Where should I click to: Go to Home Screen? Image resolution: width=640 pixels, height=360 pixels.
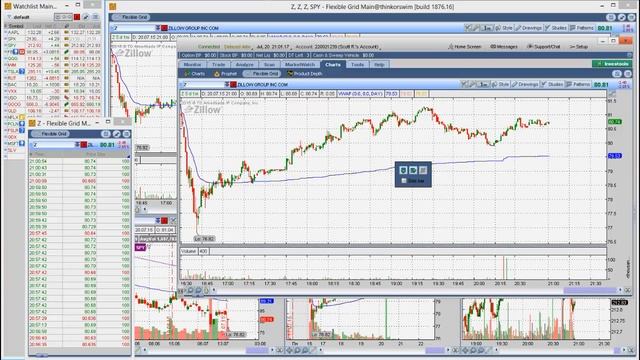[465, 47]
